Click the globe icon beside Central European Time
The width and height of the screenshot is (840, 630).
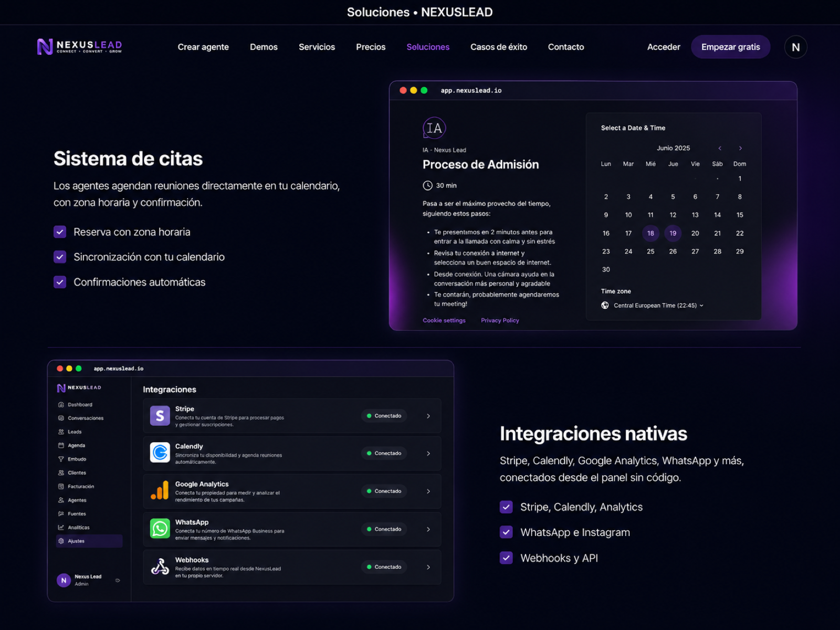[x=605, y=306]
